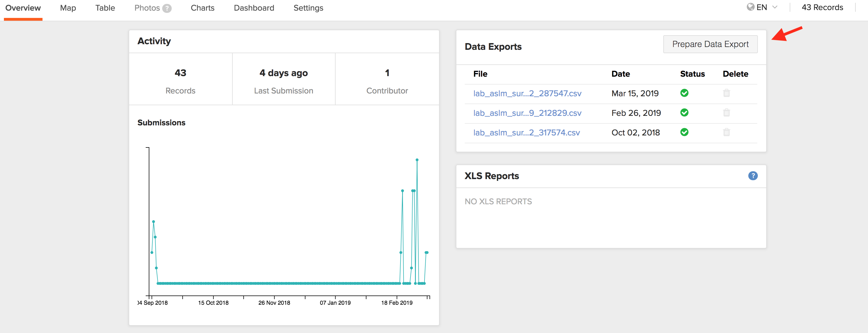Click green status check for Mar 15 export
Screen dimensions: 868x333
[x=684, y=93]
